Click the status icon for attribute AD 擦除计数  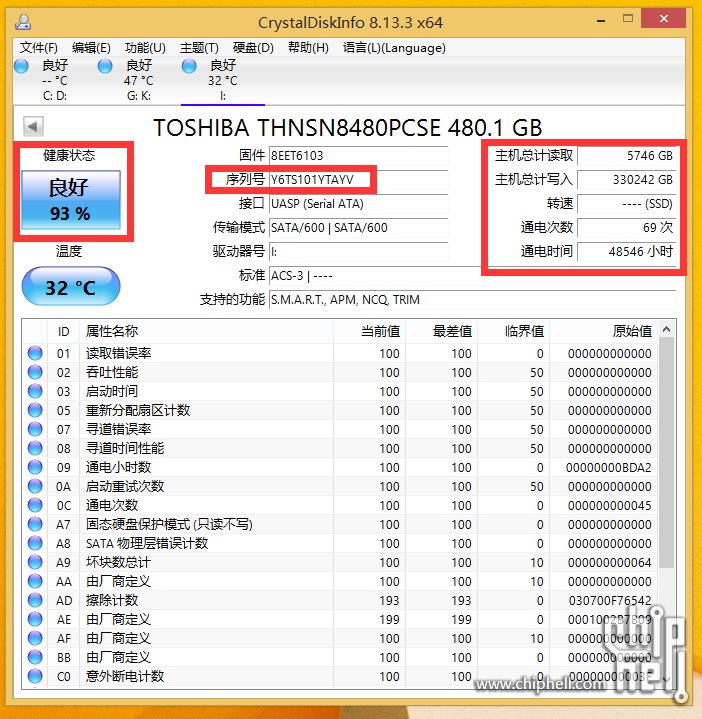[x=35, y=600]
